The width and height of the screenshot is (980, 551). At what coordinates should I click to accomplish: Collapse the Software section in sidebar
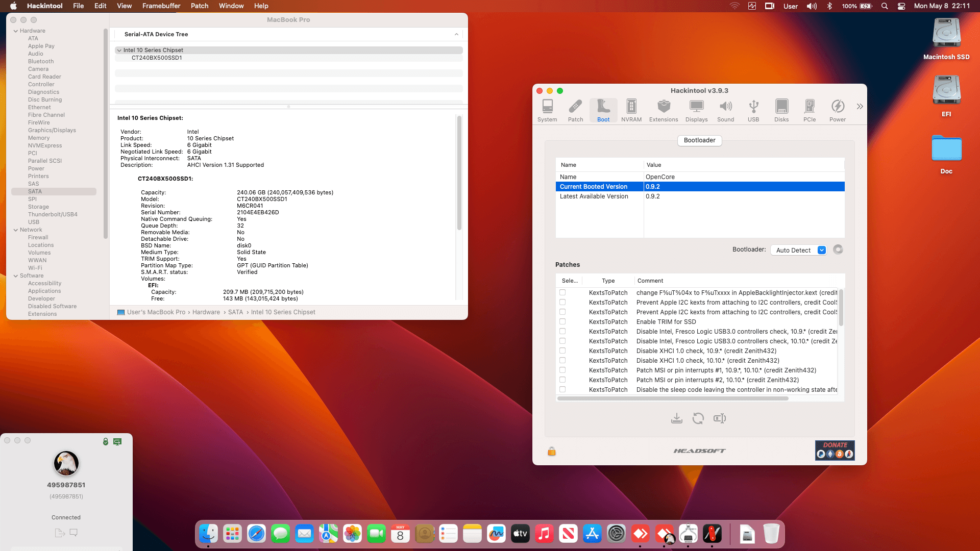pyautogui.click(x=16, y=276)
